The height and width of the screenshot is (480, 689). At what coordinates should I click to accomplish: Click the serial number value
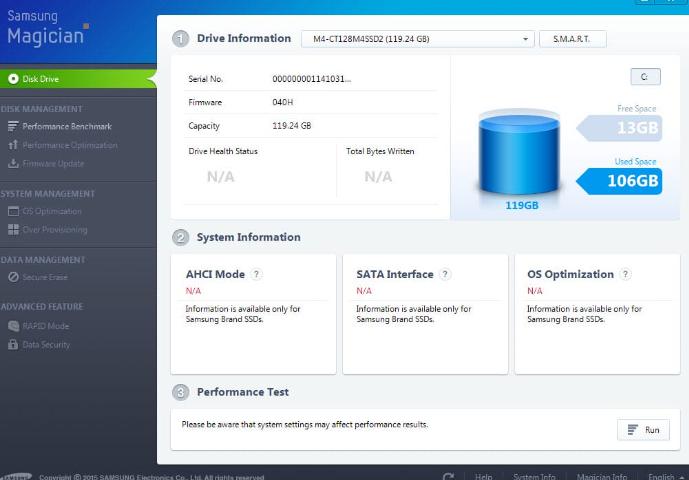(x=312, y=79)
